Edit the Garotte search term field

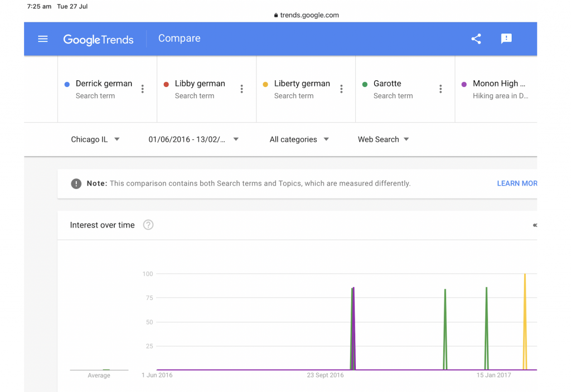[x=388, y=84]
